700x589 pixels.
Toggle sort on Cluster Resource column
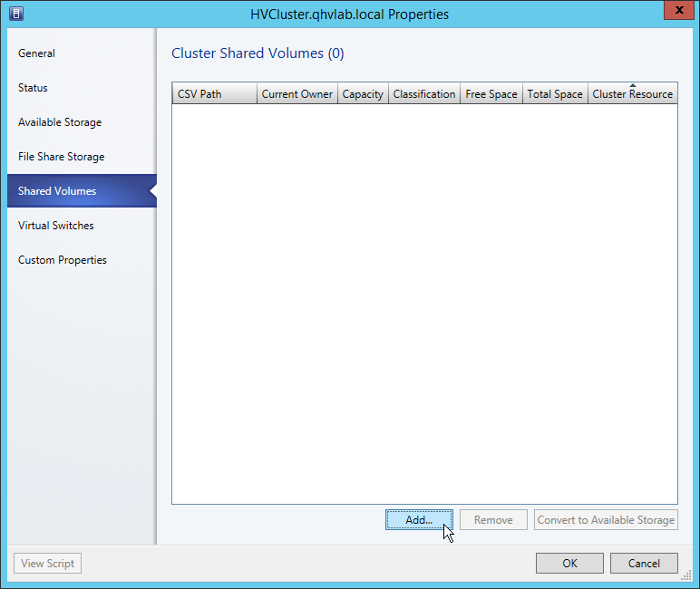point(632,94)
